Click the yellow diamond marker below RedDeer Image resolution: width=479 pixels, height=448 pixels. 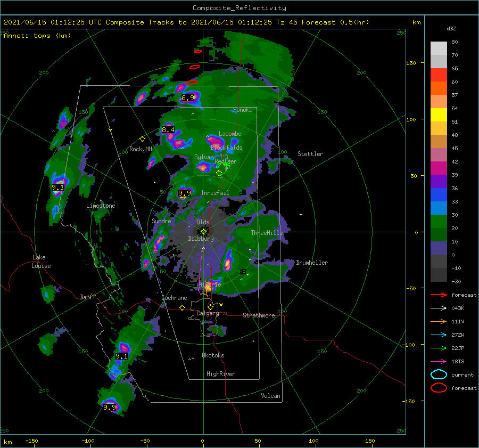tap(219, 173)
